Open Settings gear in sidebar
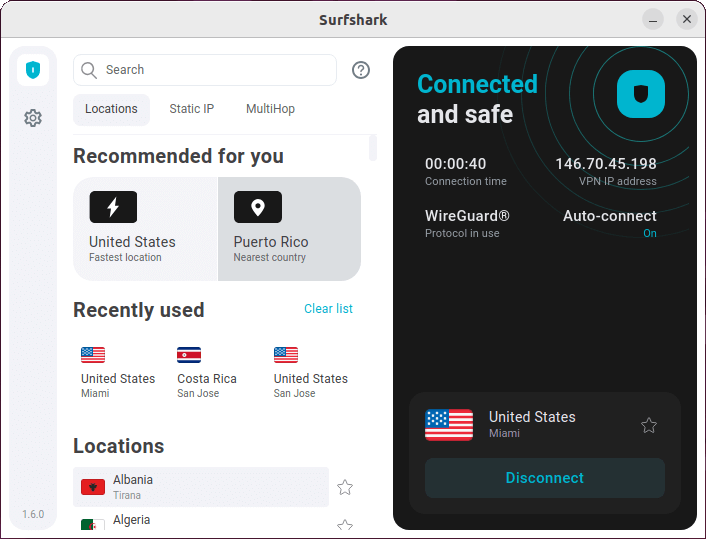The width and height of the screenshot is (706, 539). pyautogui.click(x=33, y=118)
